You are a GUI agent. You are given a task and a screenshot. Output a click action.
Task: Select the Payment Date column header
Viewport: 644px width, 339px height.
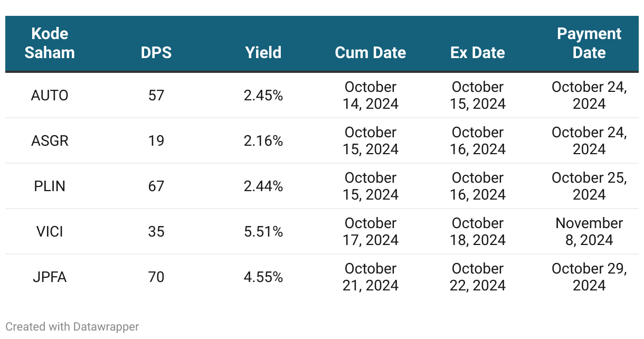coord(589,43)
